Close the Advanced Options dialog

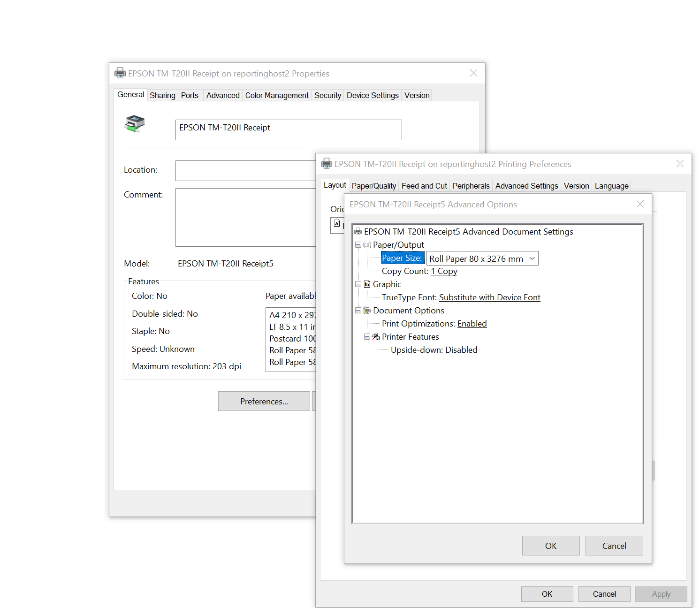(x=640, y=204)
